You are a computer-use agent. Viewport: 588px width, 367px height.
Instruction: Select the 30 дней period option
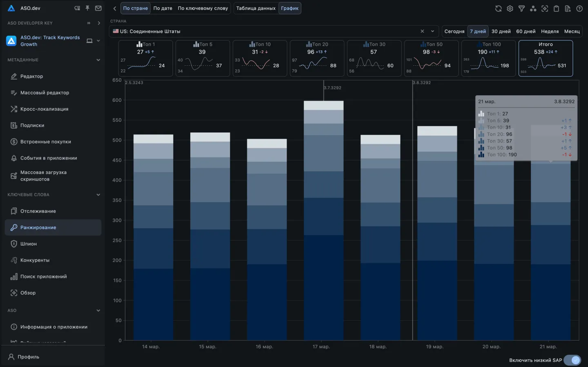(x=501, y=31)
